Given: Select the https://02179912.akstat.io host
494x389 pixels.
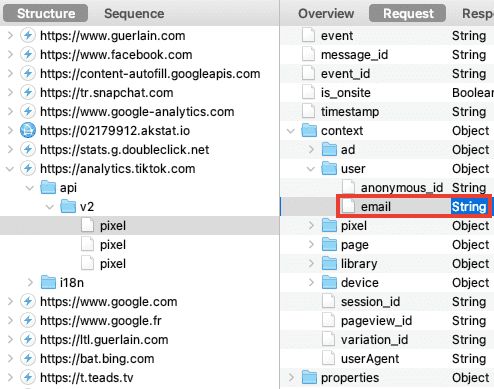Looking at the screenshot, I should (x=115, y=131).
